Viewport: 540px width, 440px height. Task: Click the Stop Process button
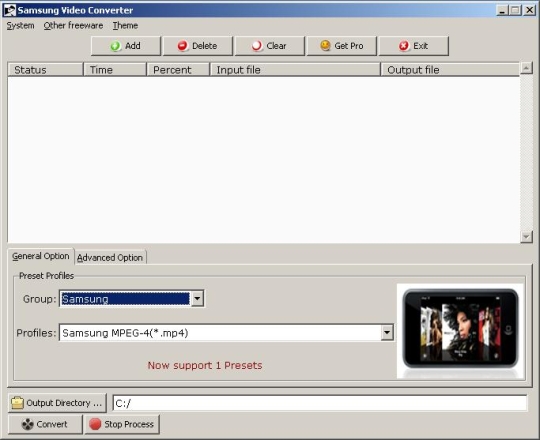[x=122, y=424]
